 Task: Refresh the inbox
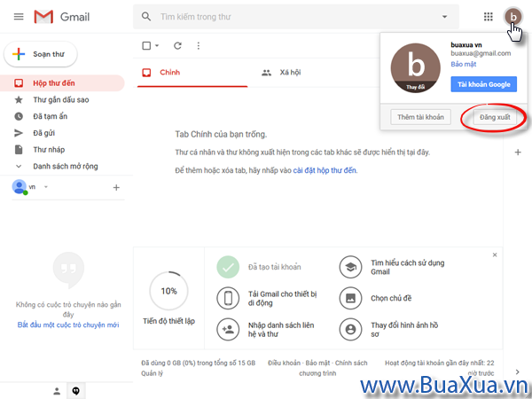coord(177,46)
